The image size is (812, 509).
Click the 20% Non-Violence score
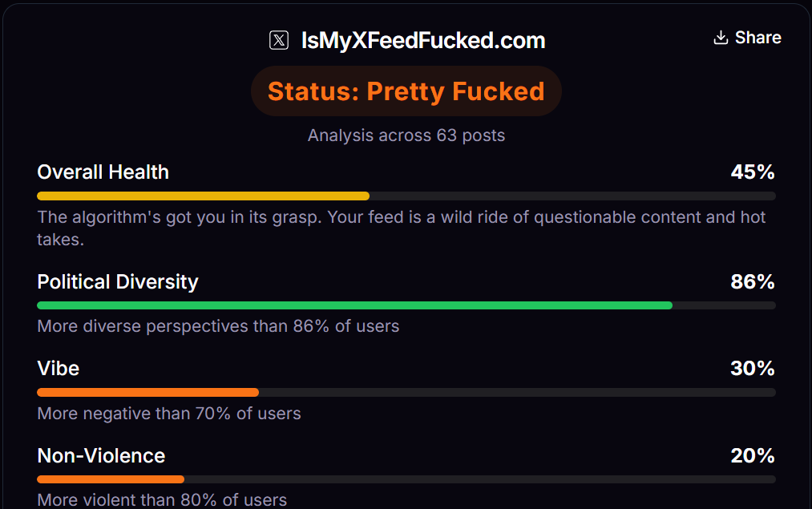coord(752,456)
